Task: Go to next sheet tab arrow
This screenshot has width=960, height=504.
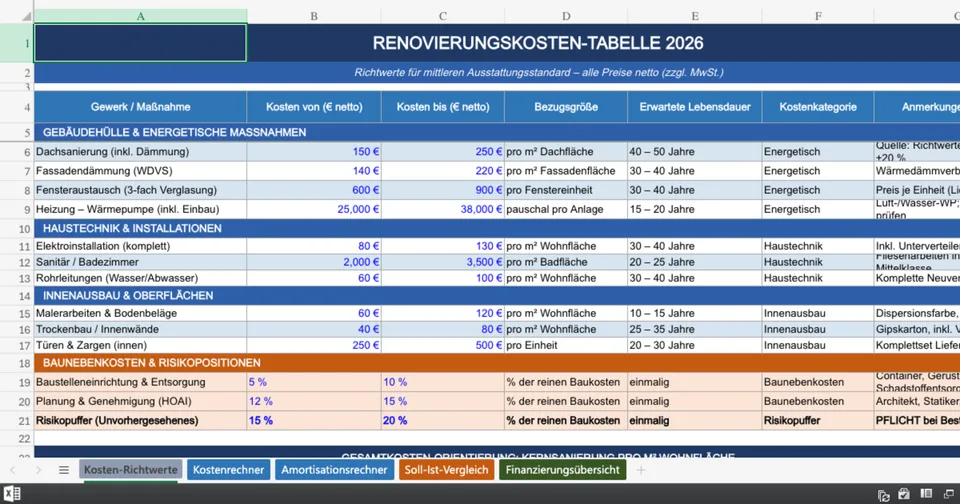Action: coord(38,470)
